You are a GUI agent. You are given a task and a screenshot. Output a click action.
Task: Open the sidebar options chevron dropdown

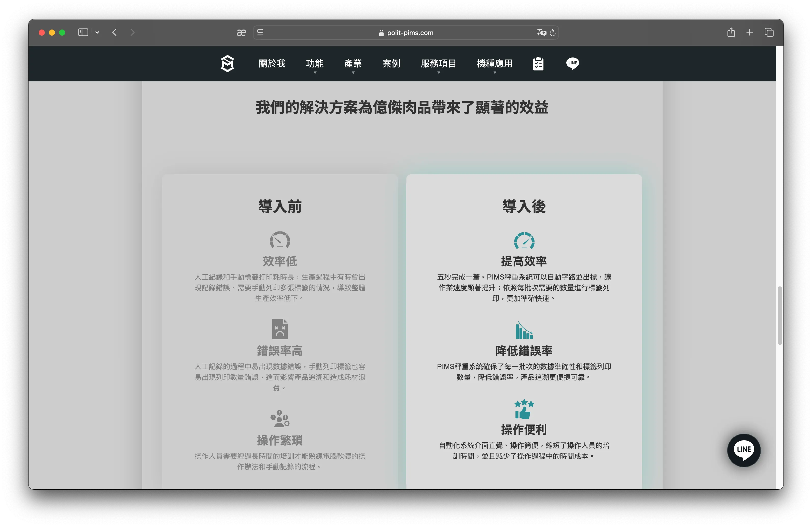coord(97,33)
